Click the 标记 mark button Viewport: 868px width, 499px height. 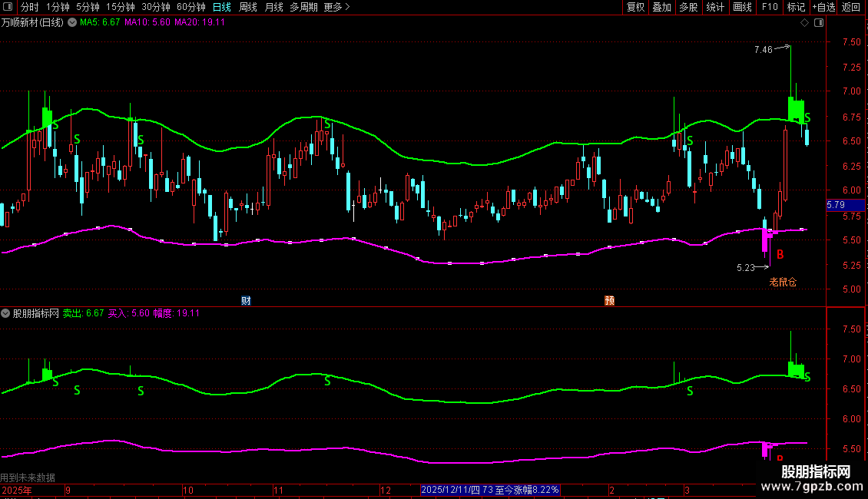point(796,7)
